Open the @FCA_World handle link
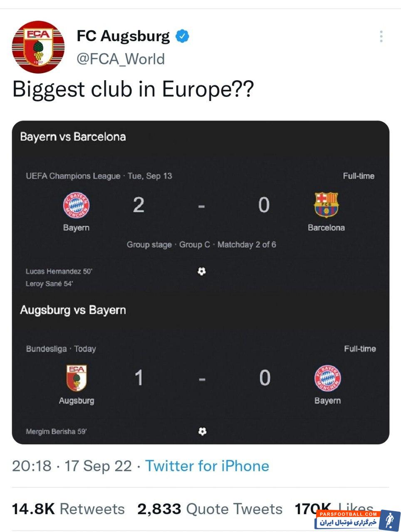The width and height of the screenshot is (401, 532). pyautogui.click(x=121, y=59)
